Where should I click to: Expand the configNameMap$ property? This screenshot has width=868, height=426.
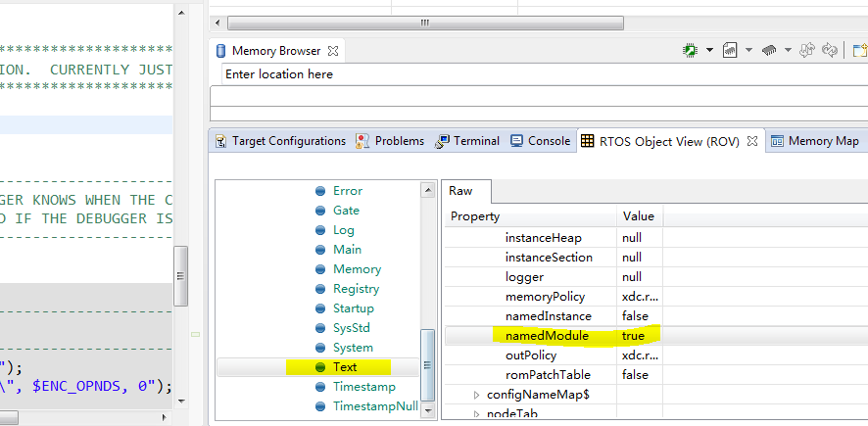coord(477,395)
